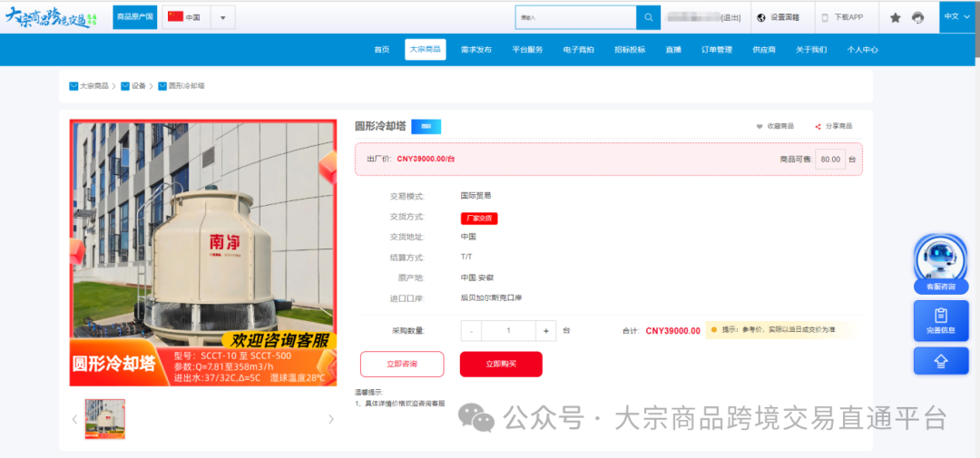Increase purchase quantity with plus button
Viewport: 980px width, 458px height.
[x=544, y=331]
